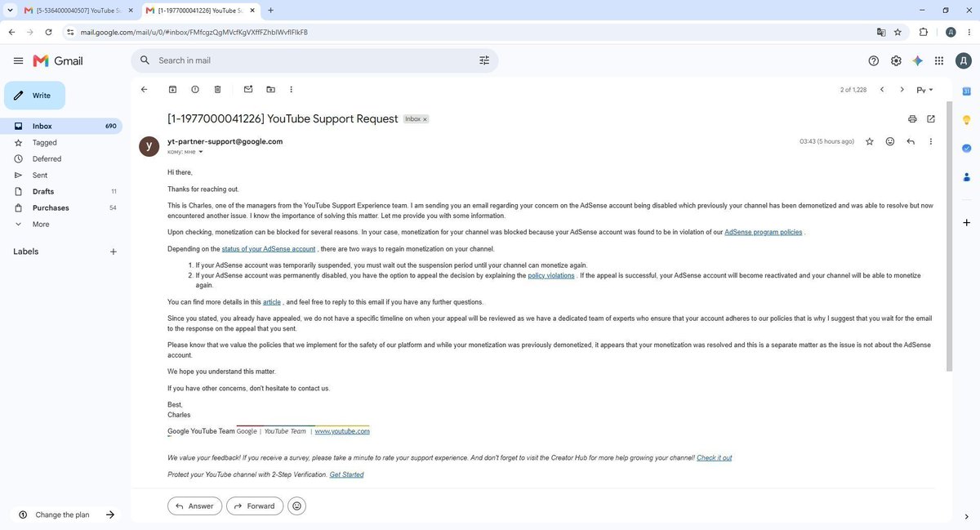The width and height of the screenshot is (980, 530).
Task: Open the Sent folder
Action: [x=61, y=175]
